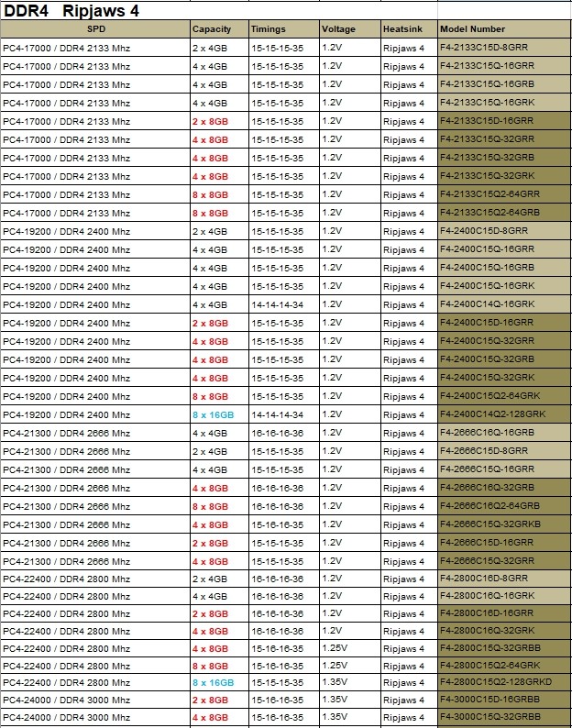
Task: Select the Model Number column header
Action: (x=504, y=28)
